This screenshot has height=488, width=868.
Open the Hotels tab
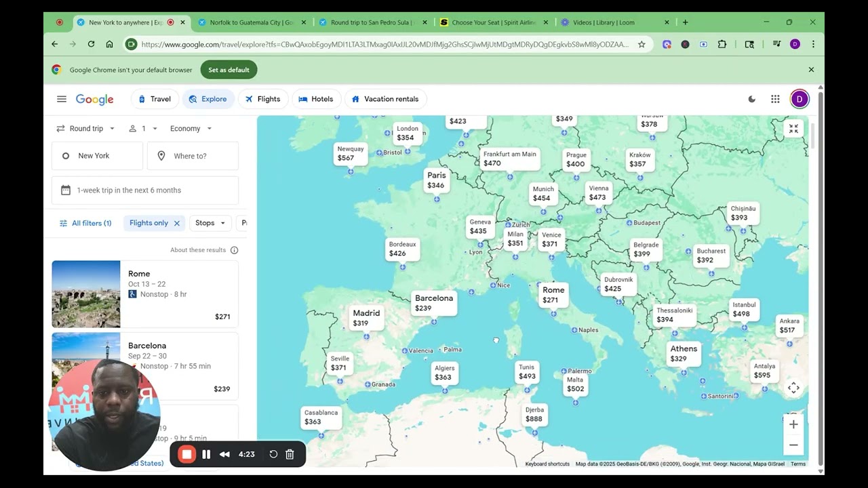click(x=316, y=99)
